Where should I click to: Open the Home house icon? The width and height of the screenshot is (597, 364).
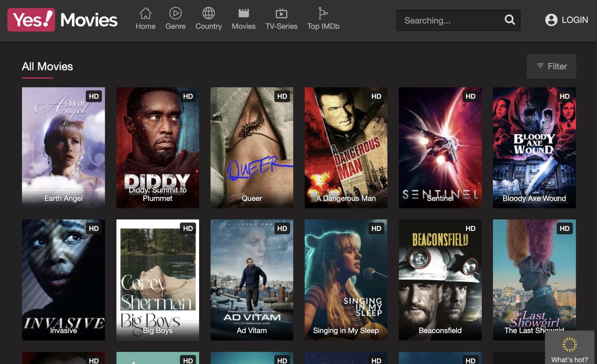(145, 13)
